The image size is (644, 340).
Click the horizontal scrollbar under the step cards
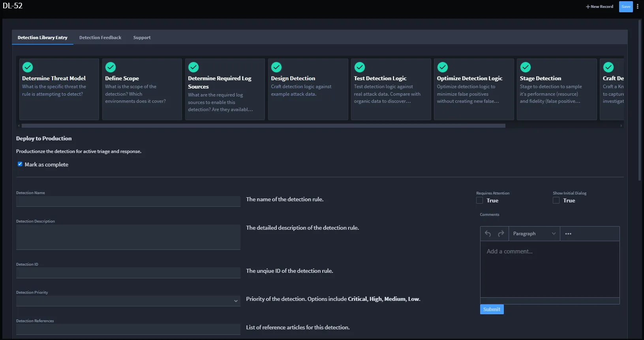[263, 126]
